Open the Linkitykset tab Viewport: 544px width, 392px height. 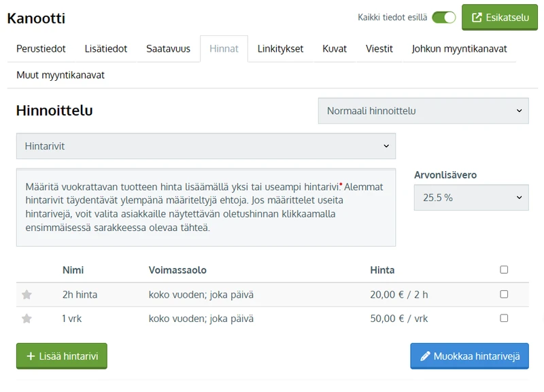tap(280, 49)
